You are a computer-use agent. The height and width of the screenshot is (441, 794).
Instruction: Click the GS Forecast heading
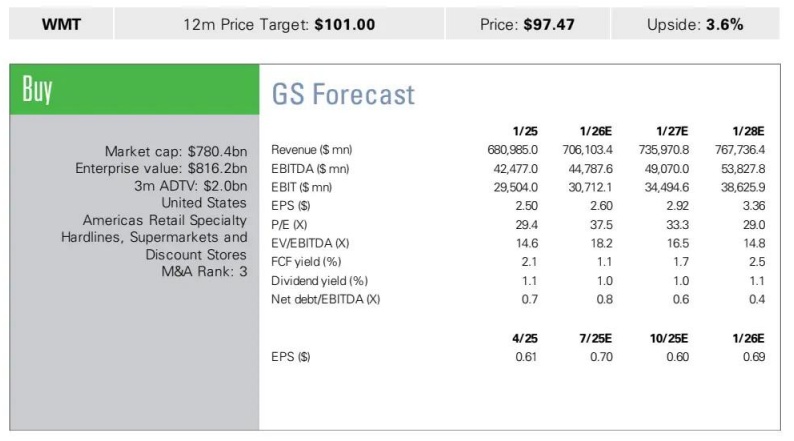tap(343, 95)
